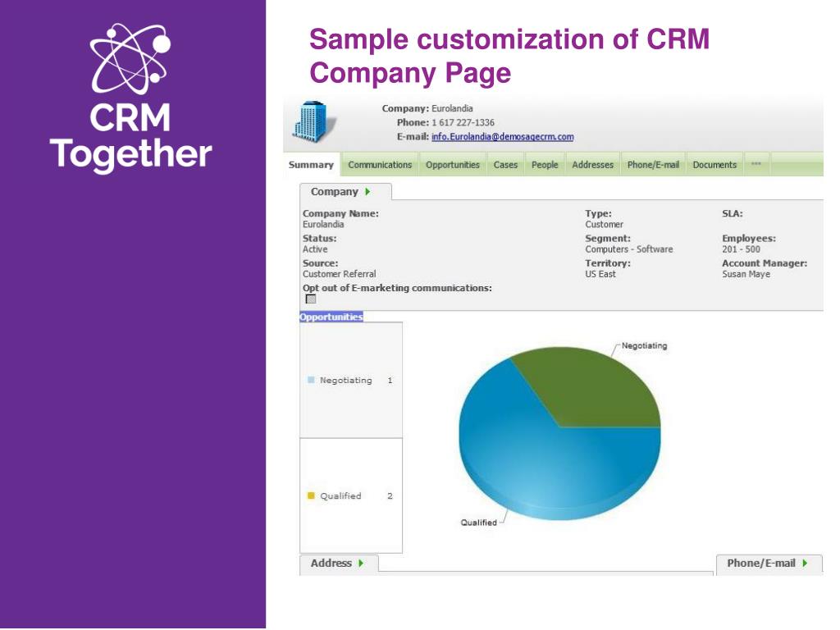This screenshot has width=840, height=630.
Task: Open the Summary tab
Action: tap(311, 164)
